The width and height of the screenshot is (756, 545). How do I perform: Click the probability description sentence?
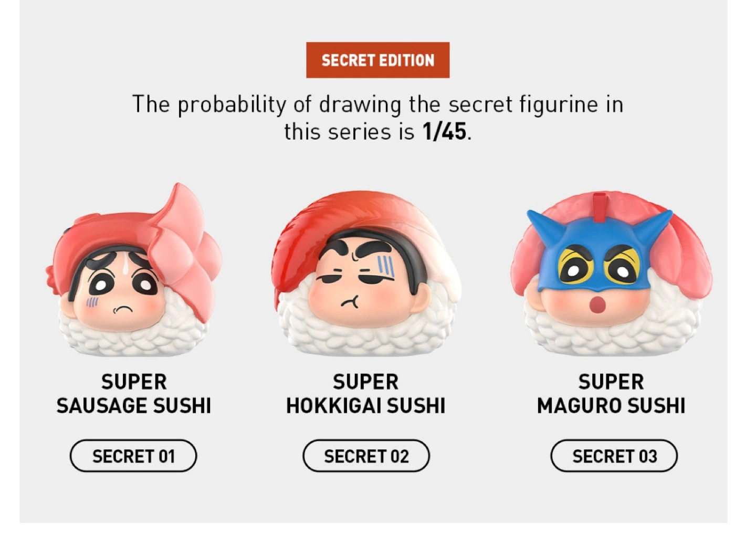pos(377,118)
